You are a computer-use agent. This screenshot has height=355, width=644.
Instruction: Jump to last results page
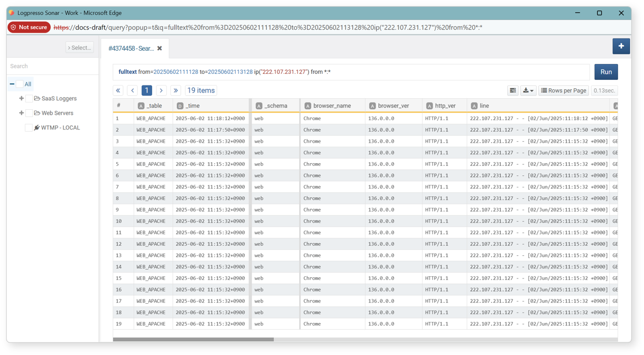click(x=175, y=90)
